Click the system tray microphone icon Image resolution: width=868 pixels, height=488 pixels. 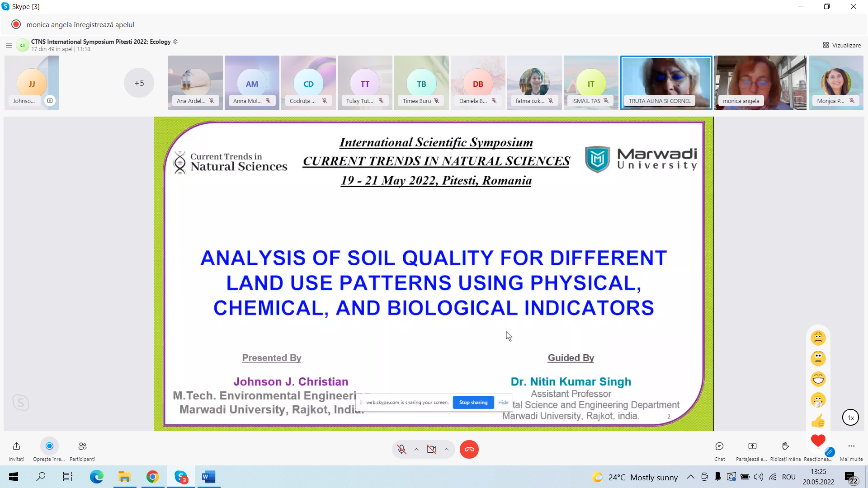click(717, 477)
